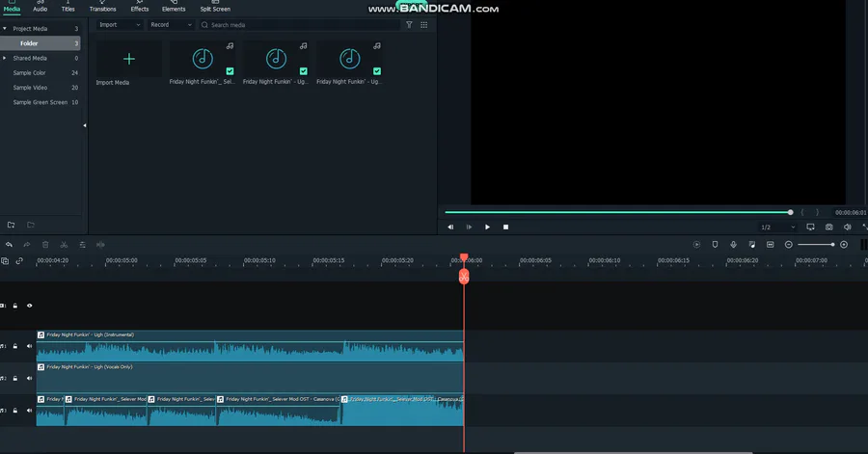
Task: Collapse the media sidebar with the arrow
Action: (x=85, y=125)
